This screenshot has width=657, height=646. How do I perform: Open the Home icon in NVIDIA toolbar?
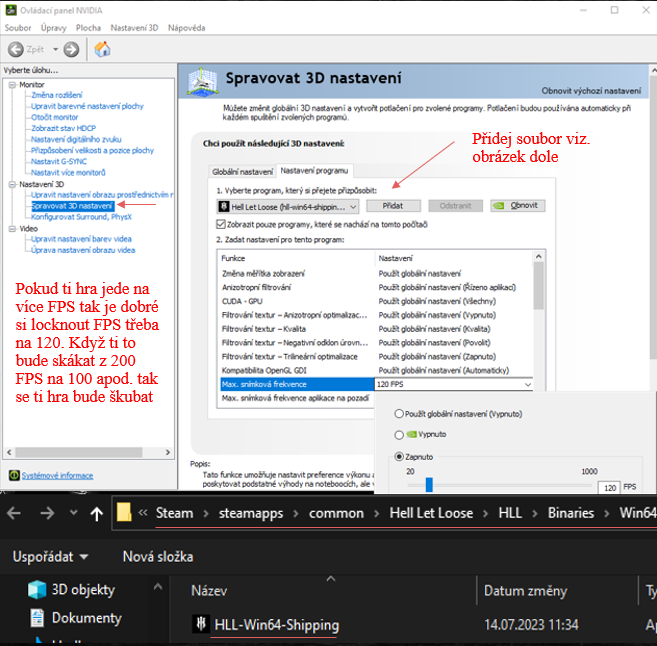(x=102, y=49)
